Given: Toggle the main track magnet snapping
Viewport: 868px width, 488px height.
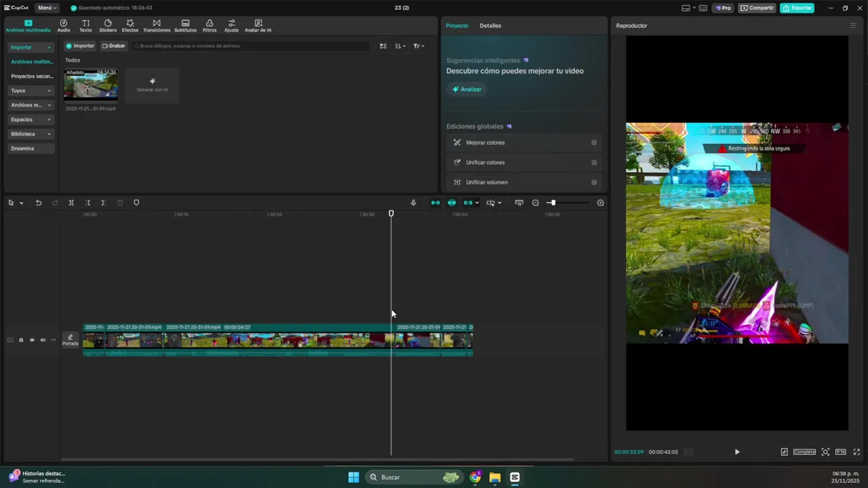Looking at the screenshot, I should [x=435, y=203].
